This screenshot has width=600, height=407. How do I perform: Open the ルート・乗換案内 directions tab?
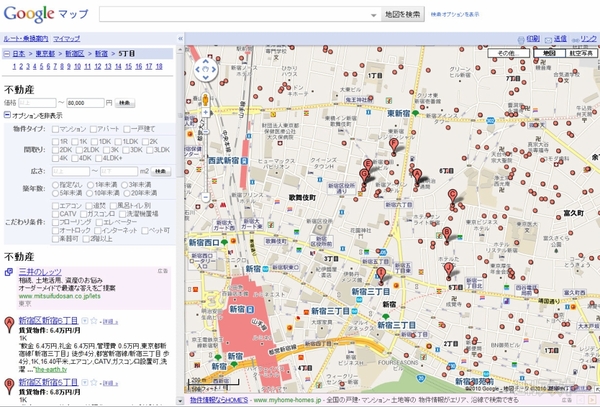pos(26,39)
